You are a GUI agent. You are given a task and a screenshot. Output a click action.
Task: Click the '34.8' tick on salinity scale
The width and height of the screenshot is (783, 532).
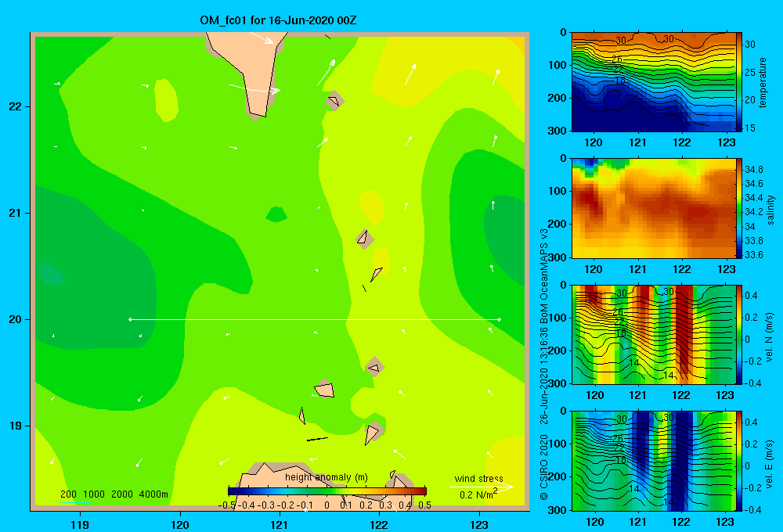(x=753, y=170)
